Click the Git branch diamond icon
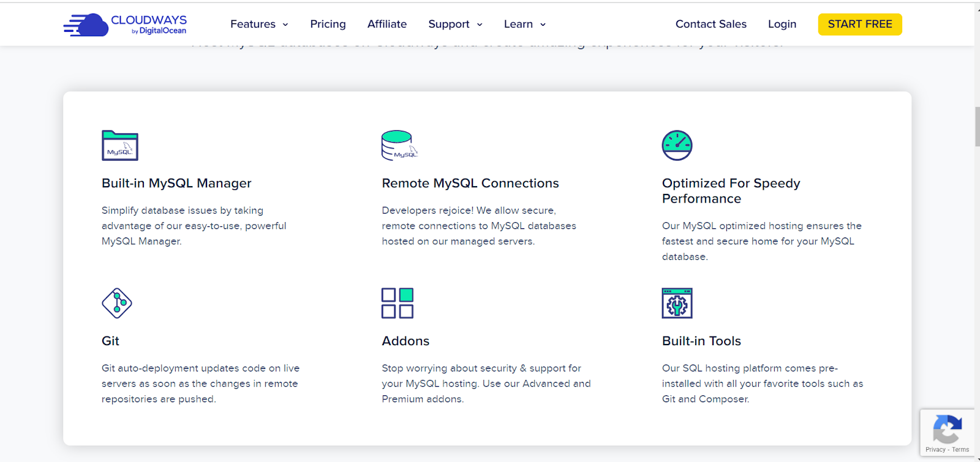This screenshot has height=462, width=980. click(x=117, y=303)
